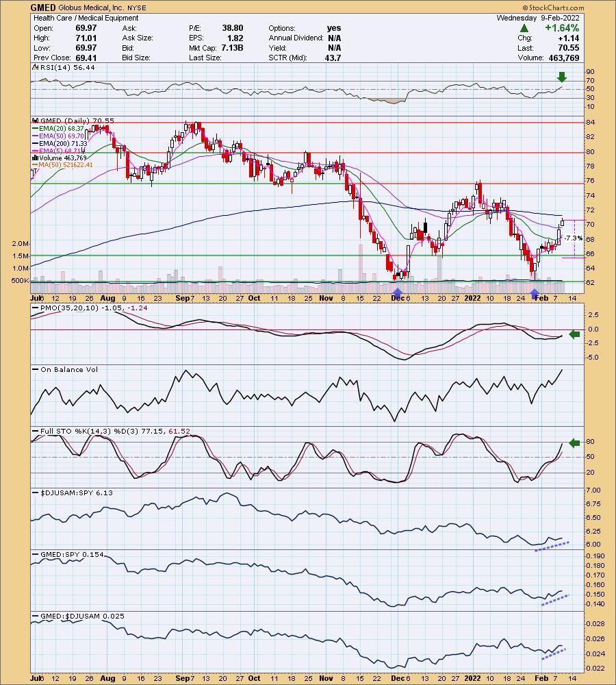Click the $DJUSAM:SPY 6.13 panel label
The height and width of the screenshot is (685, 616).
77,493
